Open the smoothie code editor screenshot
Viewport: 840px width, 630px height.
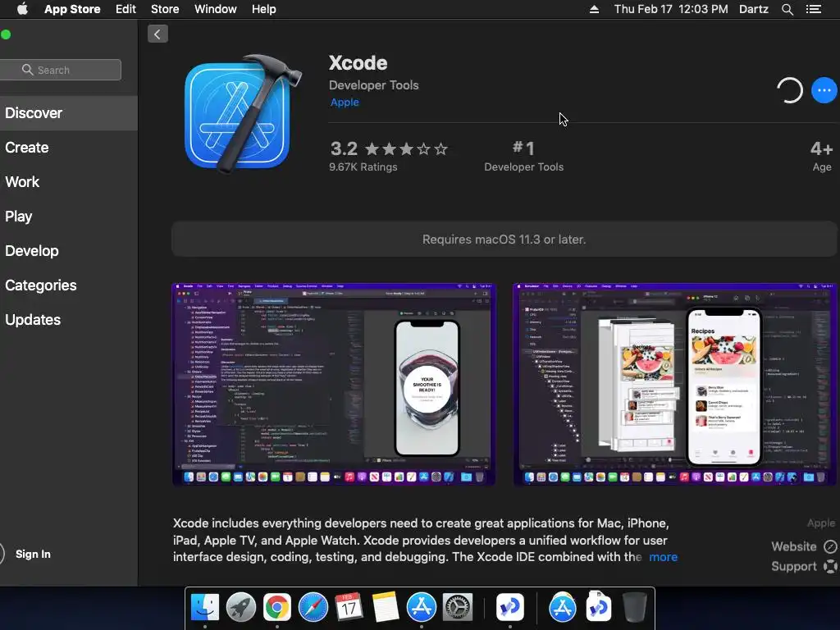(x=333, y=384)
